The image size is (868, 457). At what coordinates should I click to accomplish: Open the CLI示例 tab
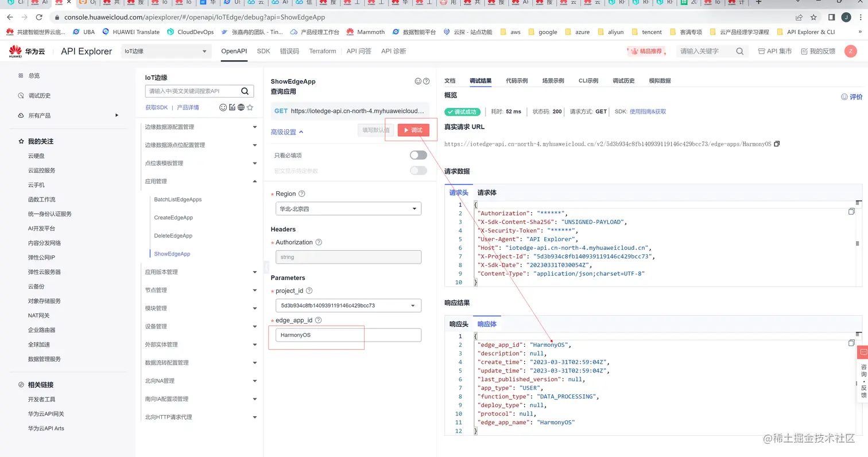(x=588, y=81)
